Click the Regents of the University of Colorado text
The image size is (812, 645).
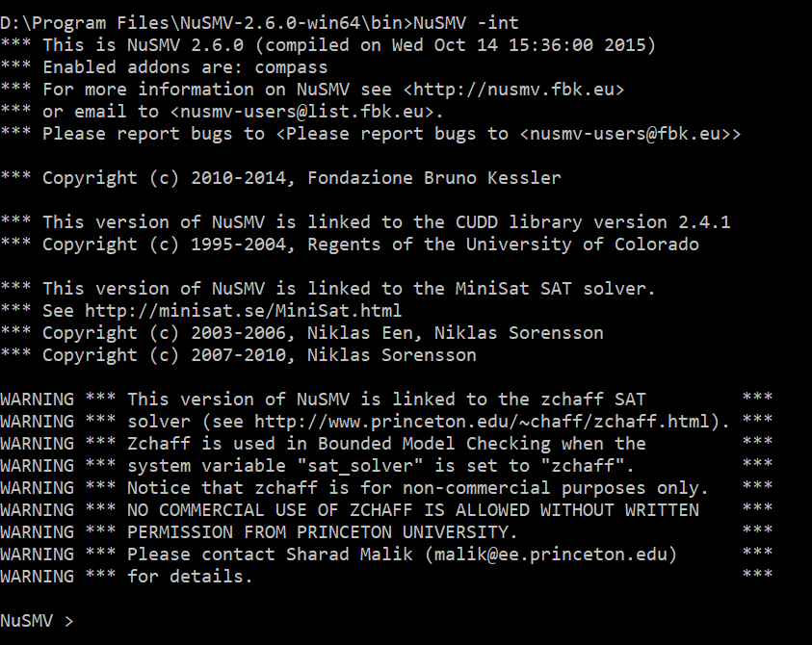(504, 245)
